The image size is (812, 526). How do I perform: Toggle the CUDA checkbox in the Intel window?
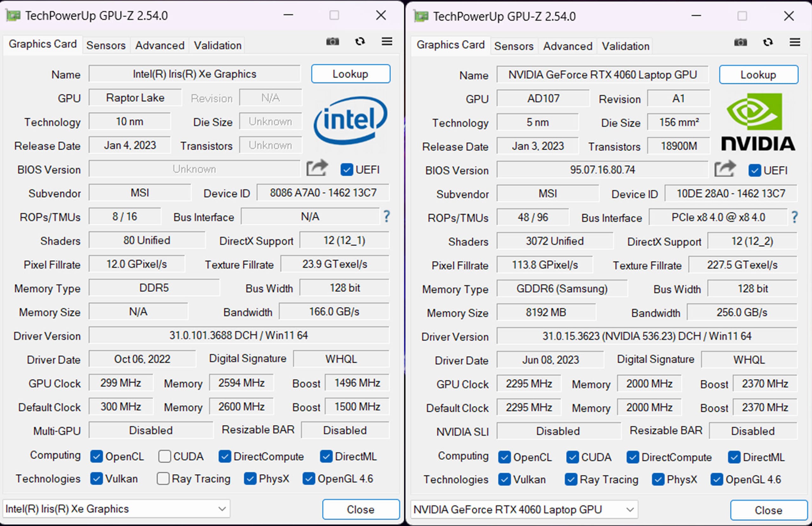tap(164, 457)
